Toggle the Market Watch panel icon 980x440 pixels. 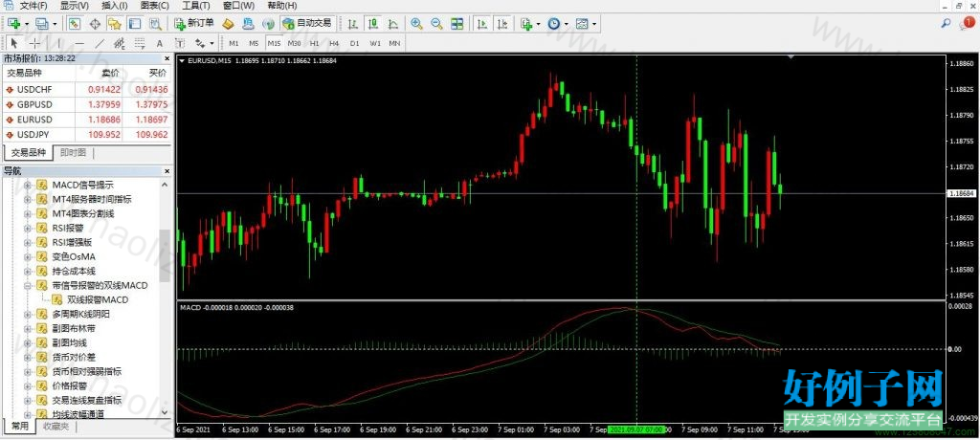[x=75, y=24]
